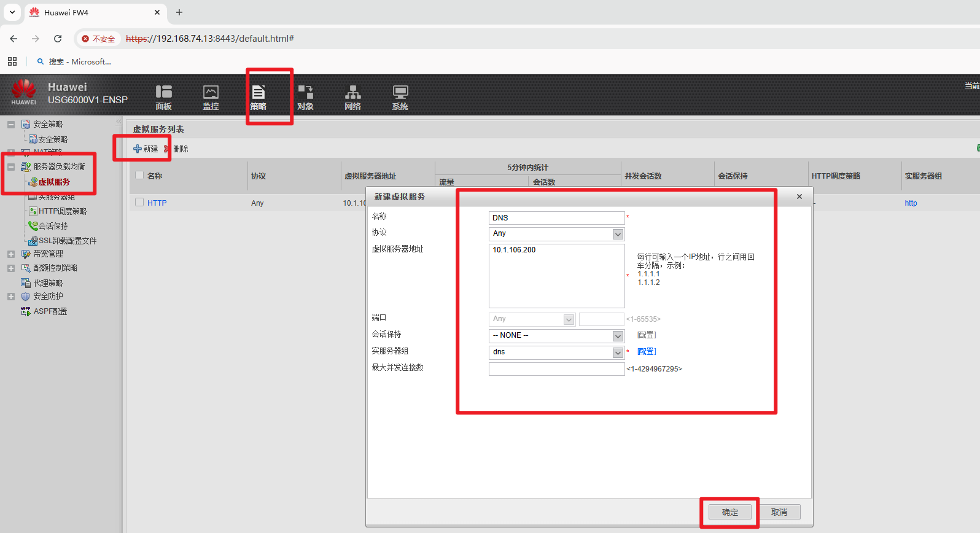This screenshot has height=533, width=980.
Task: Click the 确定 confirm button
Action: 729,512
